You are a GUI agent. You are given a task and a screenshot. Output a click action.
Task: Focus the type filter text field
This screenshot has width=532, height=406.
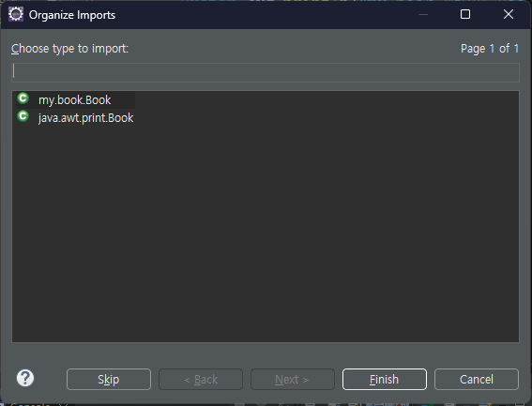point(266,72)
